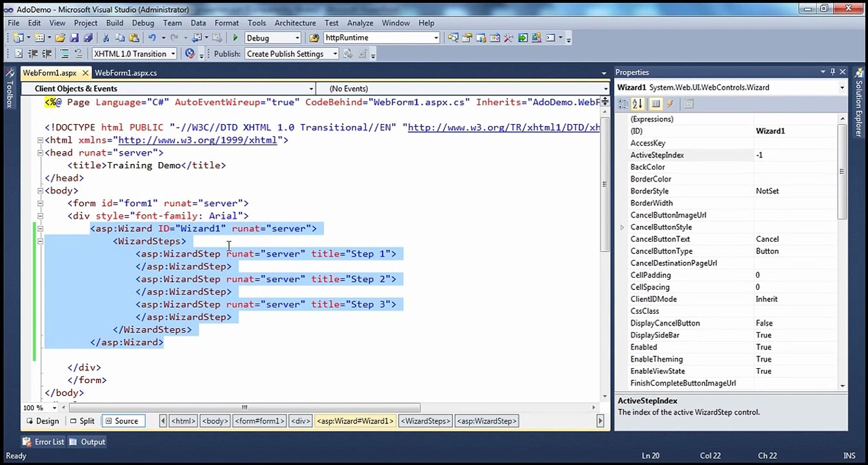
Task: Collapse the WizardSteps code region
Action: (x=40, y=241)
